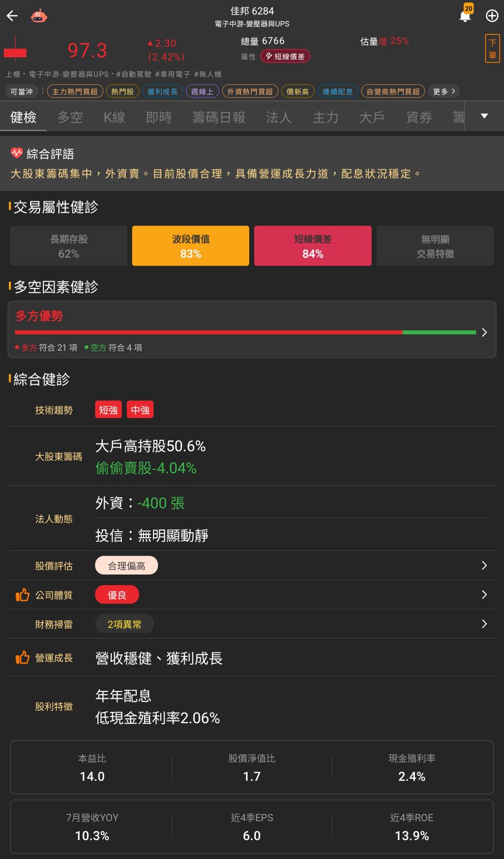Select the 波段價值 83% card
The height and width of the screenshot is (859, 504).
point(190,246)
